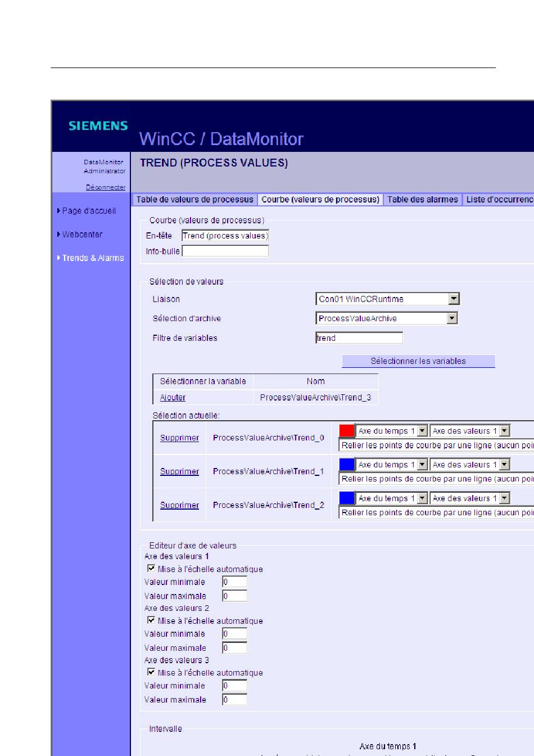534x756 pixels.
Task: Open line style dropdown for Trend_0
Action: coord(437,445)
